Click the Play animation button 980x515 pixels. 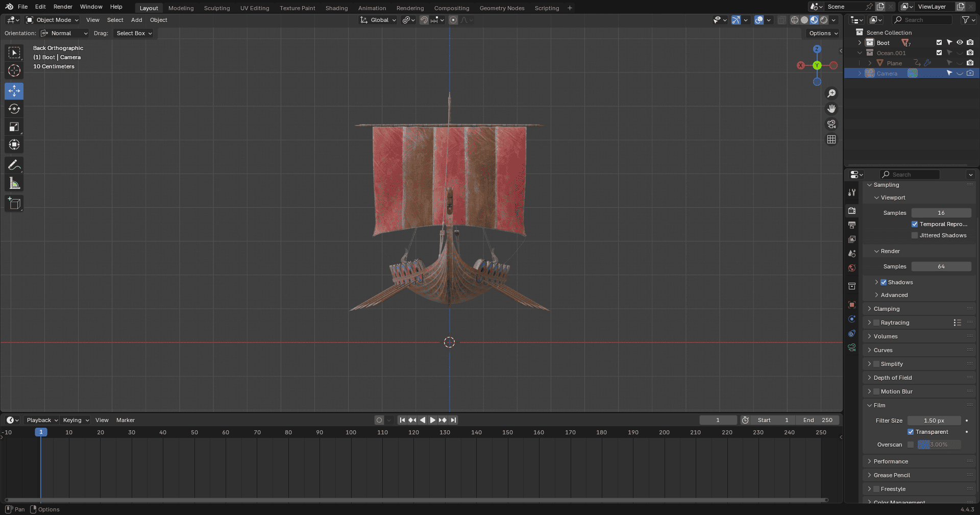coord(432,420)
